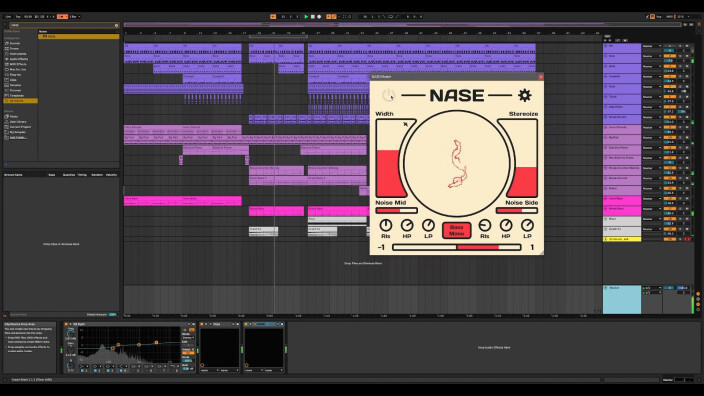
Task: Open Current Project in browser Places
Action: (20, 127)
